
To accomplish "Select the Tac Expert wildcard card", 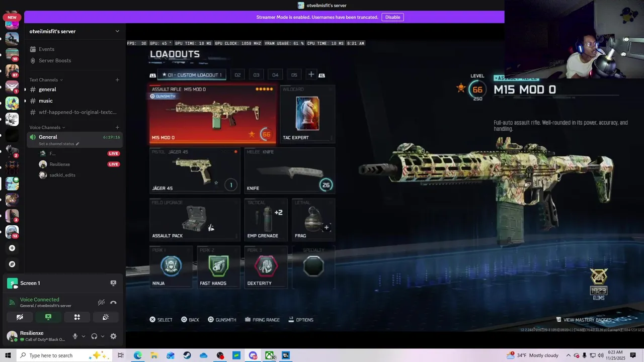I will 307,114.
